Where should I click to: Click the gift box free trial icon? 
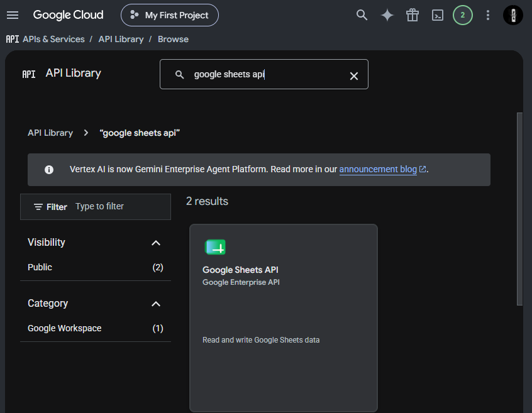point(413,15)
